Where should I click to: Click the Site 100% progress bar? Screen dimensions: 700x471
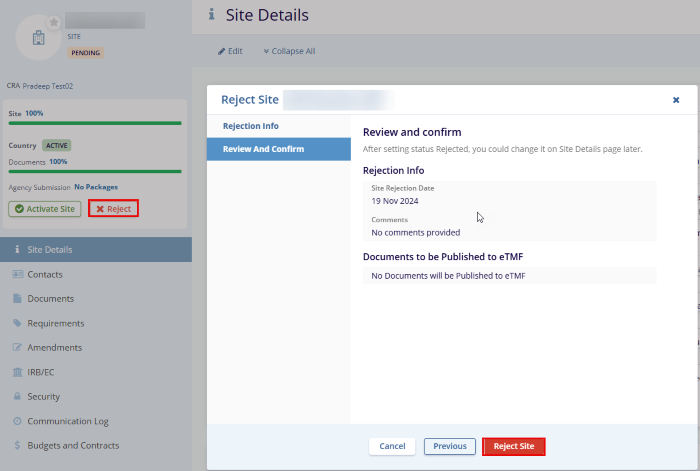[95, 123]
